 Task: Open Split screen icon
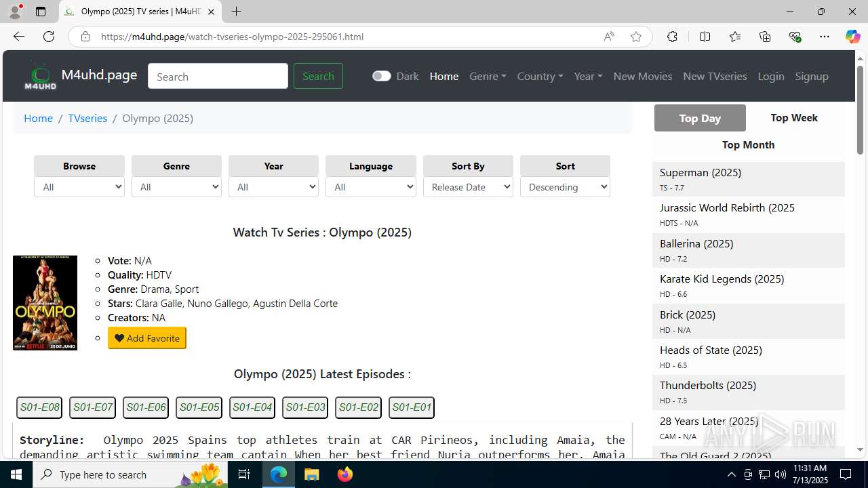click(705, 37)
